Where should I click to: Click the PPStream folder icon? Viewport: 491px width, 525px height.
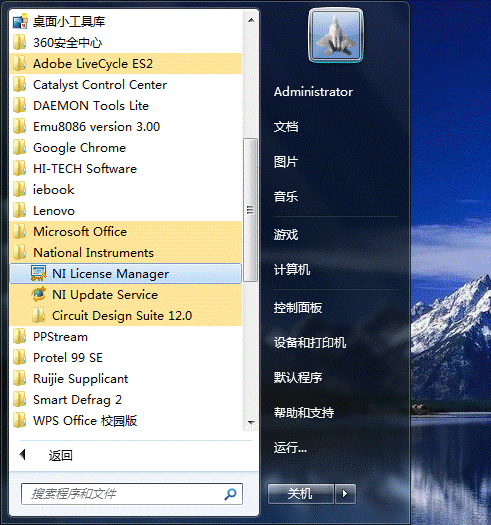20,336
